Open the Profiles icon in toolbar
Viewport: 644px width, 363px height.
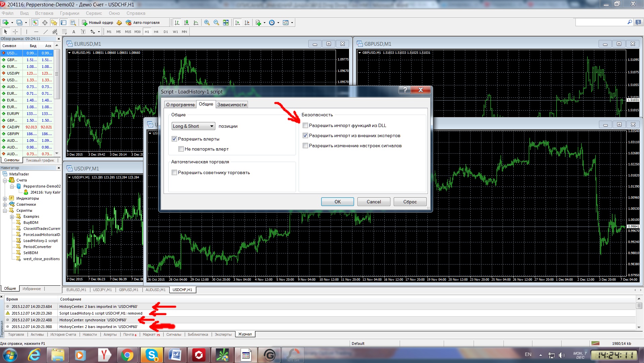19,23
